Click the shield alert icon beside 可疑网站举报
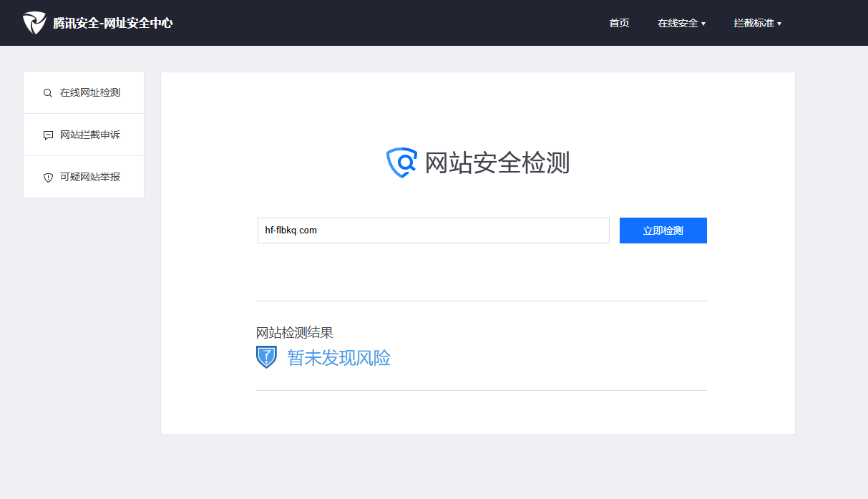Screen dimensions: 868x499 pyautogui.click(x=48, y=178)
